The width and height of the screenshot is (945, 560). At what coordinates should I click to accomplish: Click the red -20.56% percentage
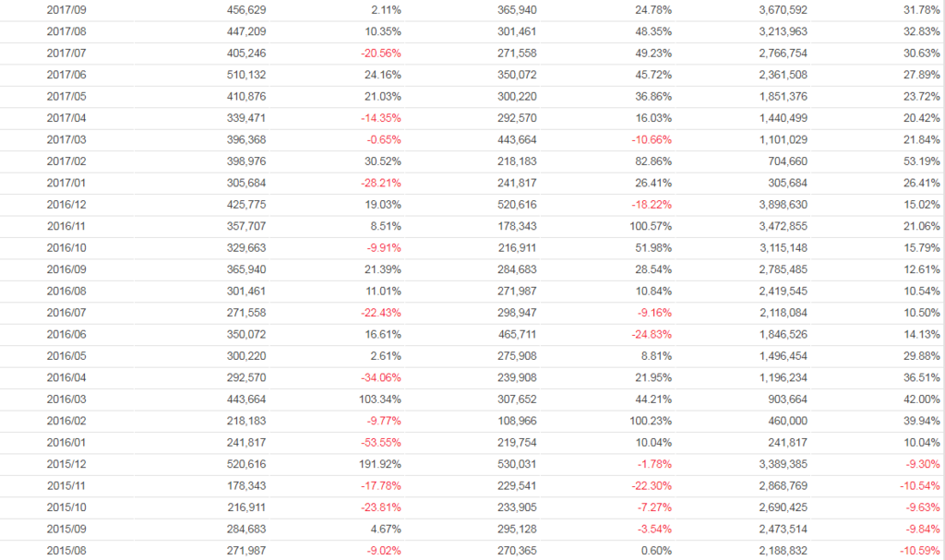(x=381, y=54)
